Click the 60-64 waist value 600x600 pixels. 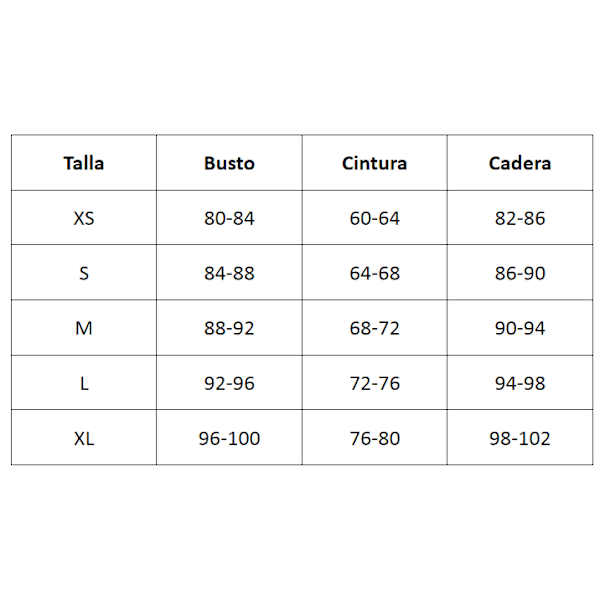pos(374,218)
